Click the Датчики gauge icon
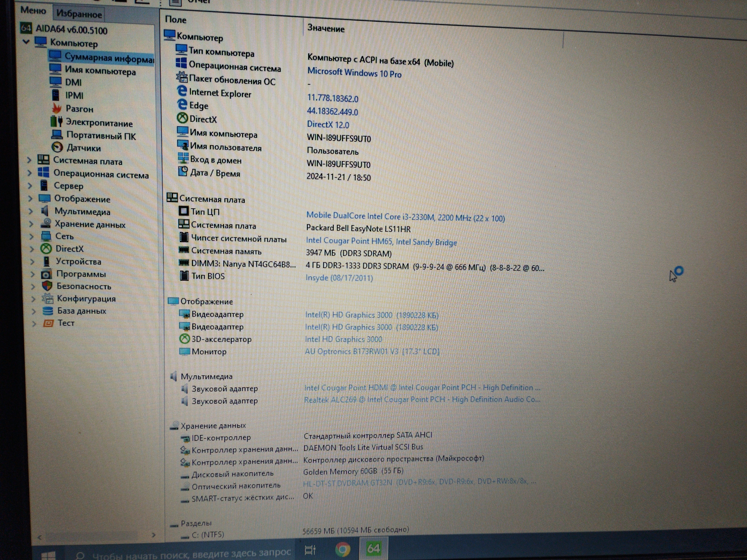The width and height of the screenshot is (747, 560). point(57,147)
